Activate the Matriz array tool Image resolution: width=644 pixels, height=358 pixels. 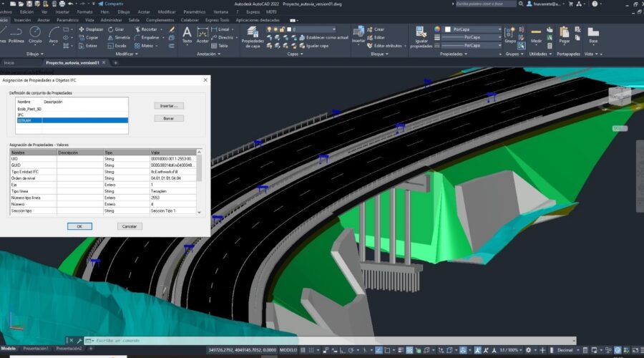click(x=144, y=46)
